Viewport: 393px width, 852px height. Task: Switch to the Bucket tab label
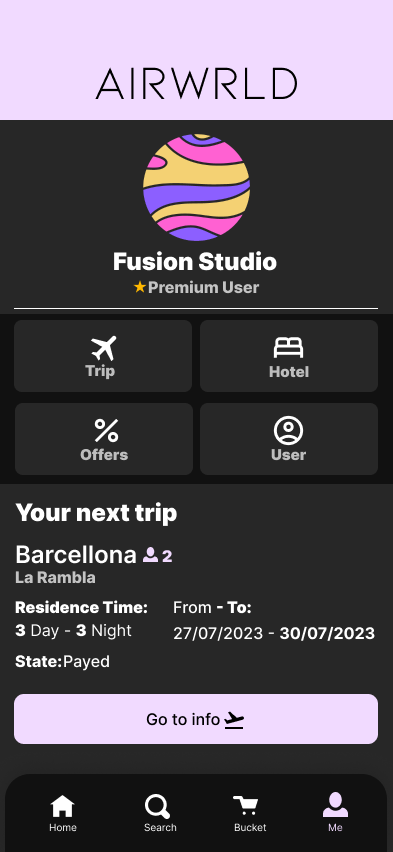(x=250, y=828)
